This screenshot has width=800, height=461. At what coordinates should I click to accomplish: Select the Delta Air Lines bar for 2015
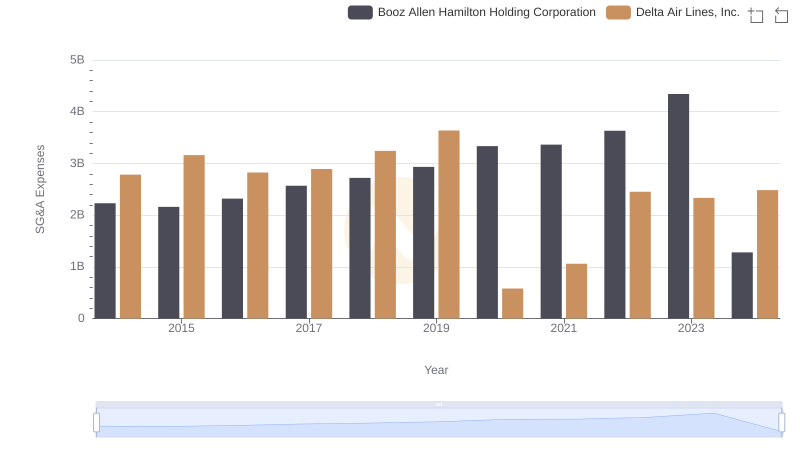point(194,237)
